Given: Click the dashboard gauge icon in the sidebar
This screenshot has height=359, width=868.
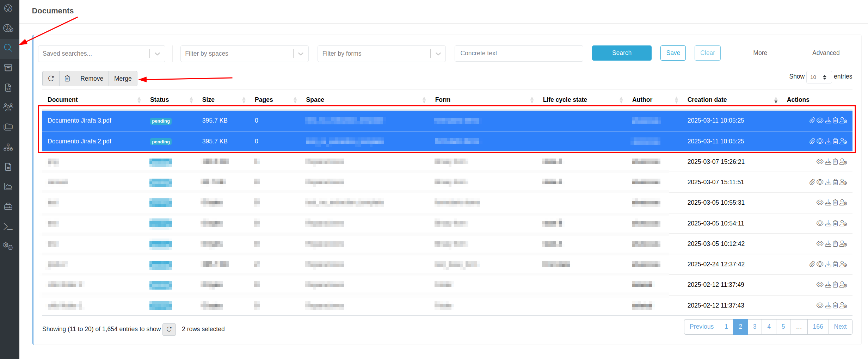Looking at the screenshot, I should (8, 8).
